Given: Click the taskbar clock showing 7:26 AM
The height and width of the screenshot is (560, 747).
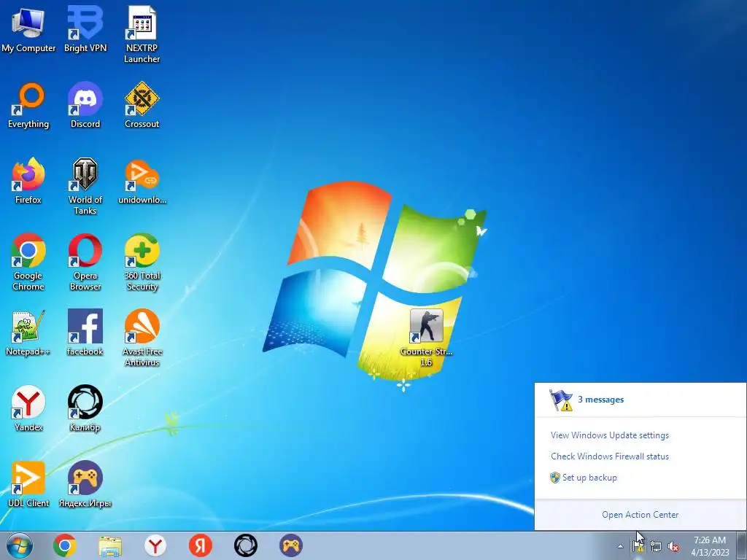Looking at the screenshot, I should click(x=710, y=545).
